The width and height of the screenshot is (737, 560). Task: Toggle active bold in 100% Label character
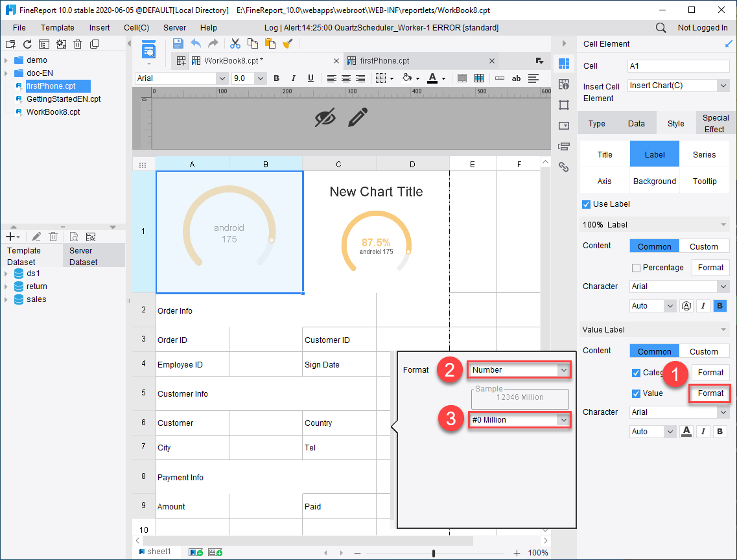(719, 306)
